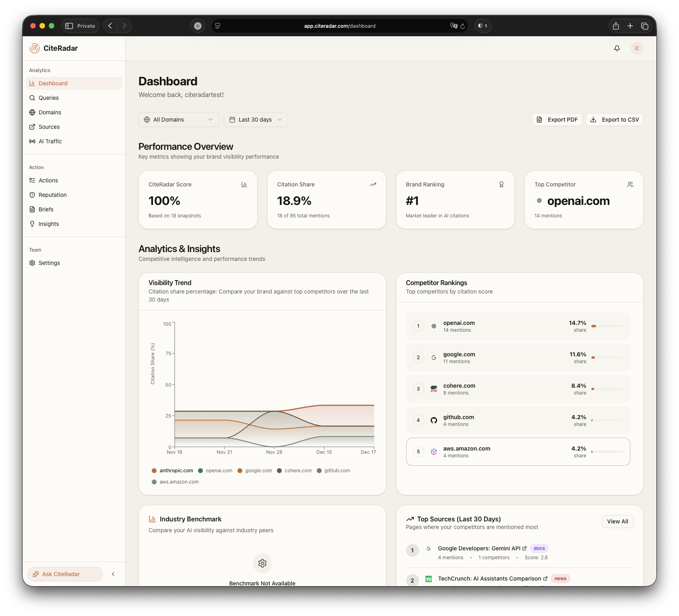
Task: Click the openai.com share progress bar
Action: coord(607,326)
